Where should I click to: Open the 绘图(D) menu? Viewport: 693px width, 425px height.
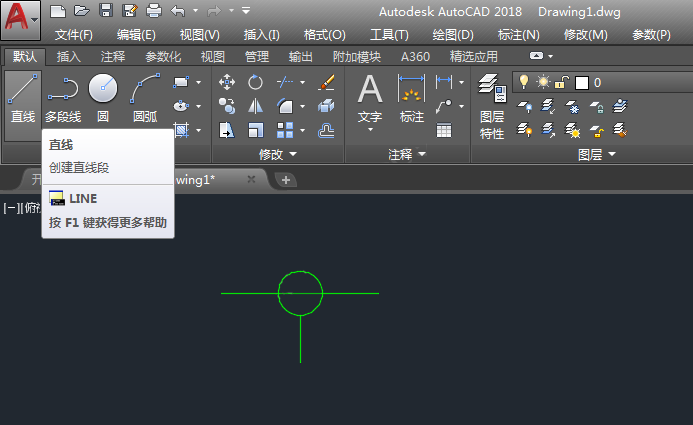point(453,35)
